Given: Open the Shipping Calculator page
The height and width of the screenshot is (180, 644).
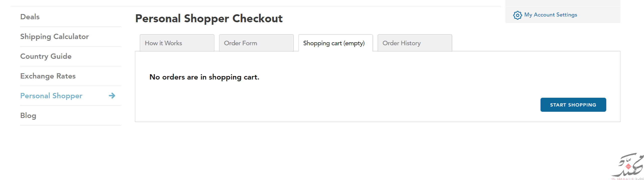Looking at the screenshot, I should click(x=55, y=36).
